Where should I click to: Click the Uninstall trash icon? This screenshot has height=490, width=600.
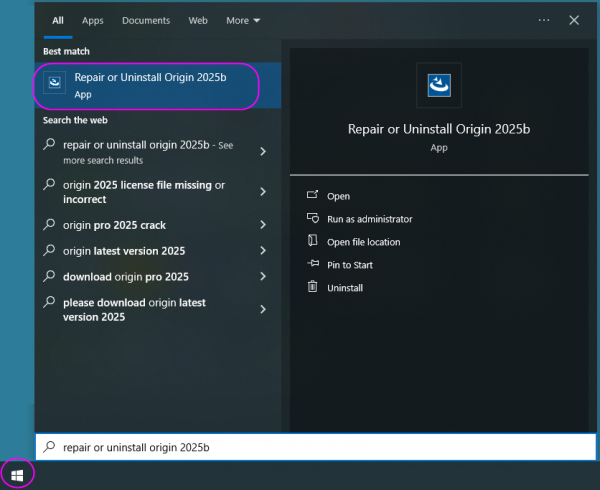pyautogui.click(x=313, y=288)
